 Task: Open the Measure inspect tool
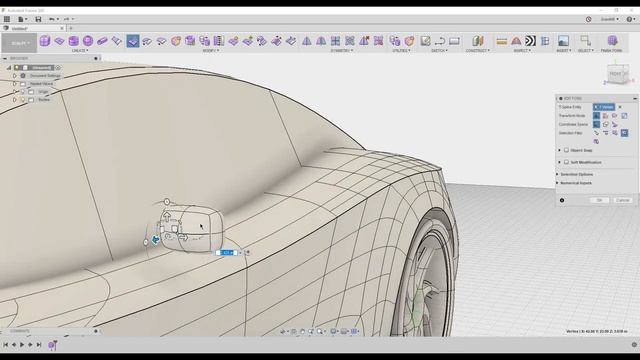click(x=502, y=41)
